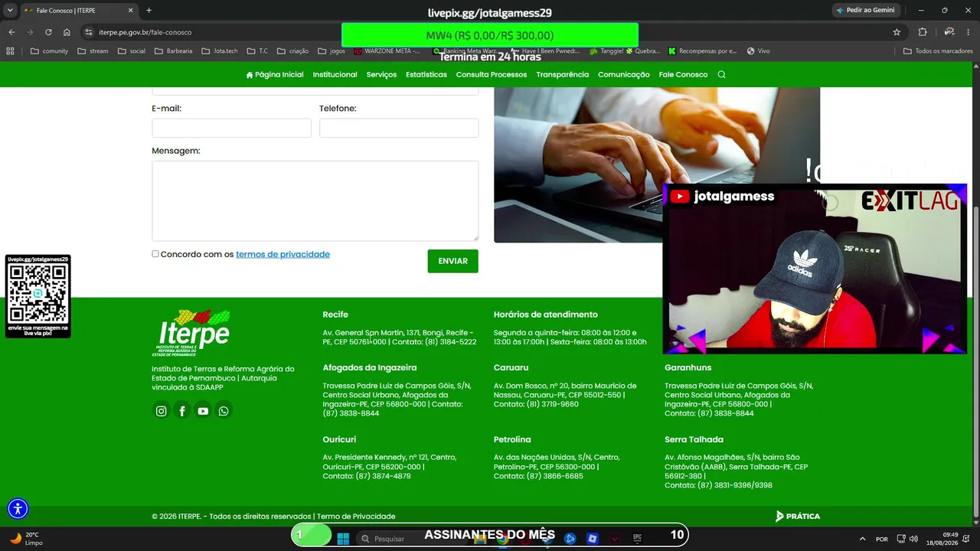Open the Chrome profile avatar menu
This screenshot has height=551, width=980.
click(x=949, y=32)
